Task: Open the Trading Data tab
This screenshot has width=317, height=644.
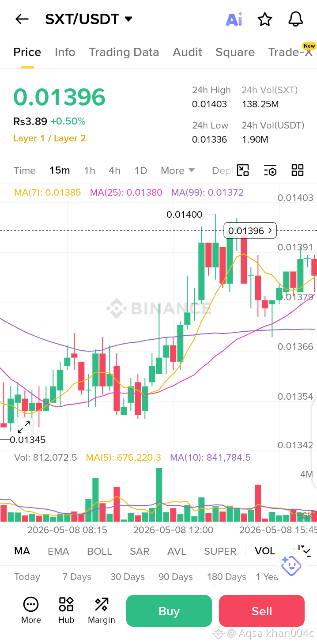Action: 124,52
